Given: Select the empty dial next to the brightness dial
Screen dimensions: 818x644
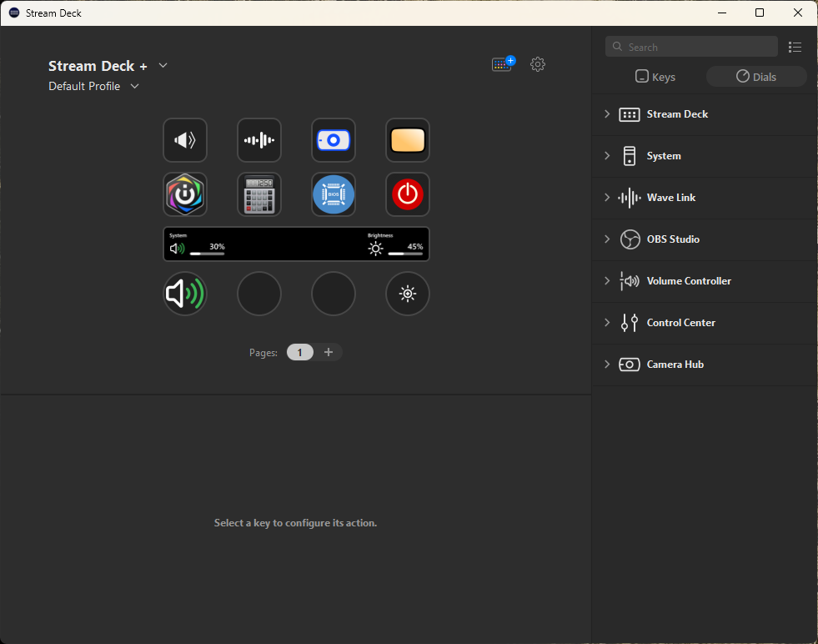Looking at the screenshot, I should tap(334, 294).
